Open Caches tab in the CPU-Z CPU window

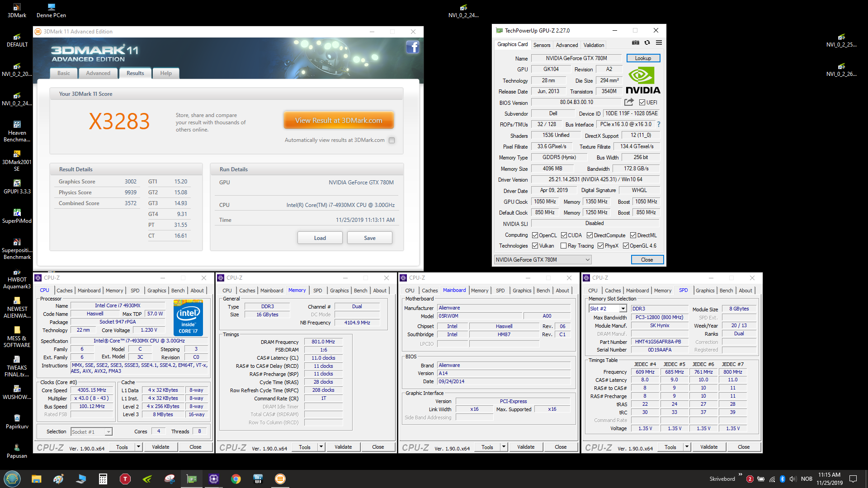click(64, 291)
